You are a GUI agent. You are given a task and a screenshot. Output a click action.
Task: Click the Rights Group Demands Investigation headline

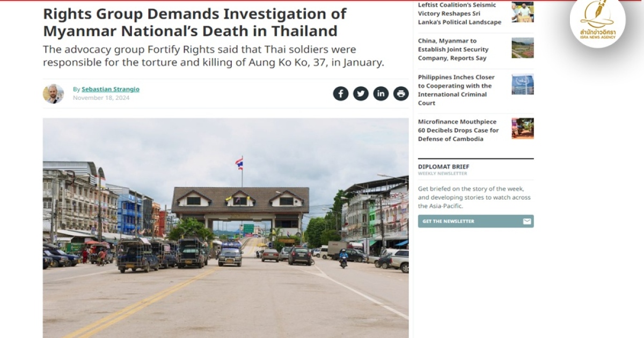pos(195,22)
